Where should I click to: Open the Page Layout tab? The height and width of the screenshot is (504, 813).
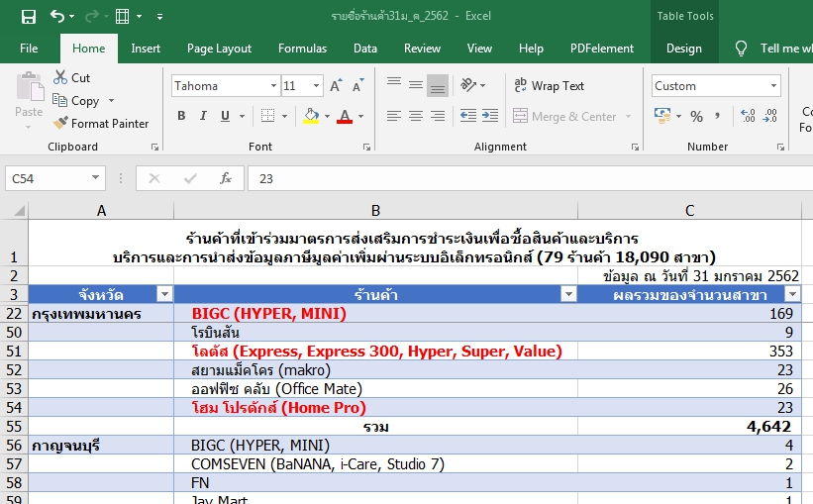click(x=219, y=49)
